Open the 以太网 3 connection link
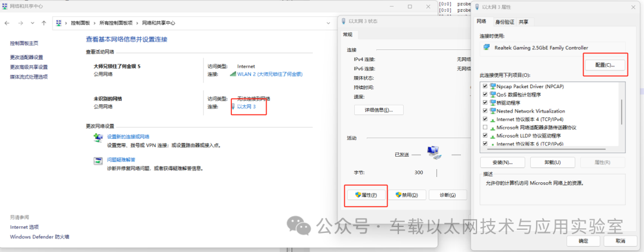Image resolution: width=644 pixels, height=252 pixels. coord(246,107)
